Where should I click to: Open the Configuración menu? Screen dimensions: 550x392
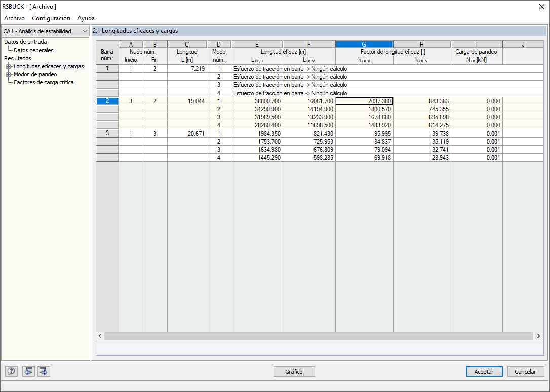click(x=50, y=18)
